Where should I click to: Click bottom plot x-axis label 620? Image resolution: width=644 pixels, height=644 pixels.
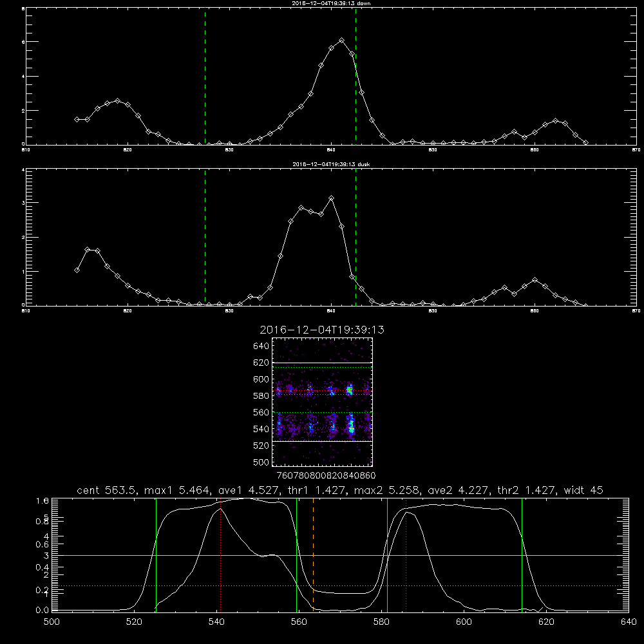pos(546,622)
